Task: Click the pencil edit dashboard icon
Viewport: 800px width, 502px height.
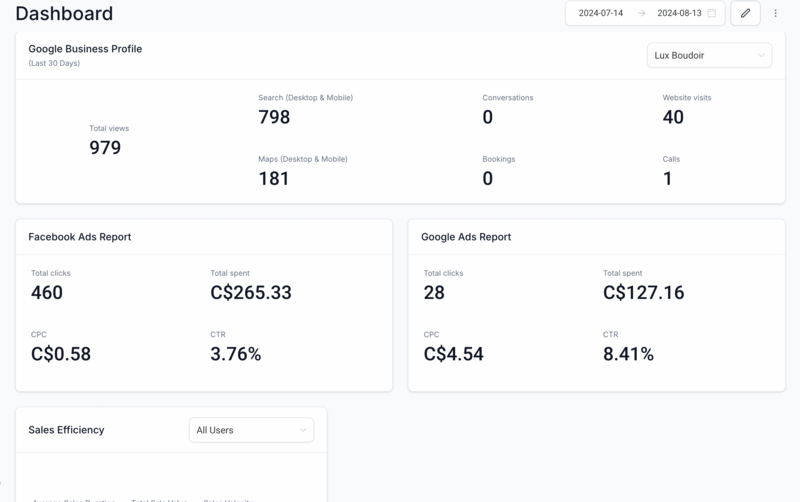Action: 745,13
